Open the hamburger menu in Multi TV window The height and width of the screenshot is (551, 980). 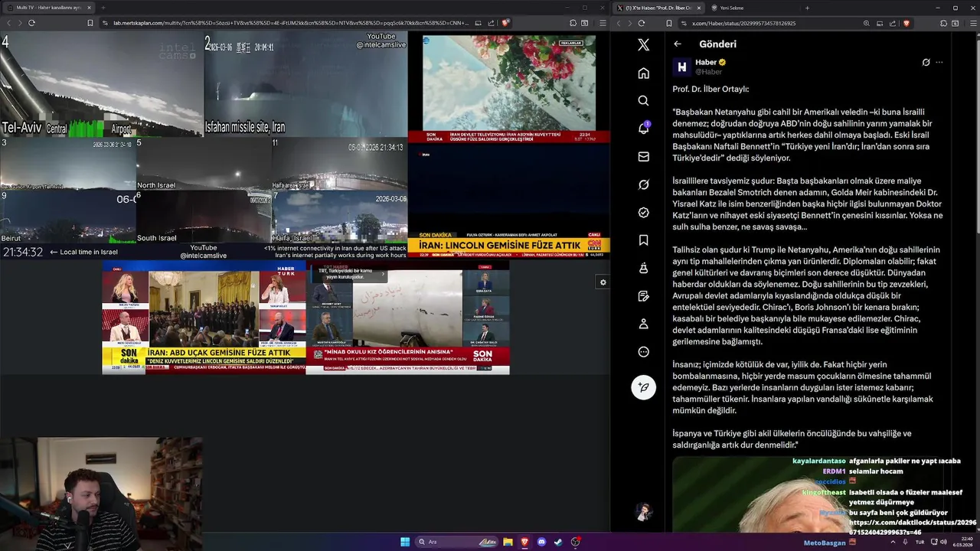tap(601, 23)
